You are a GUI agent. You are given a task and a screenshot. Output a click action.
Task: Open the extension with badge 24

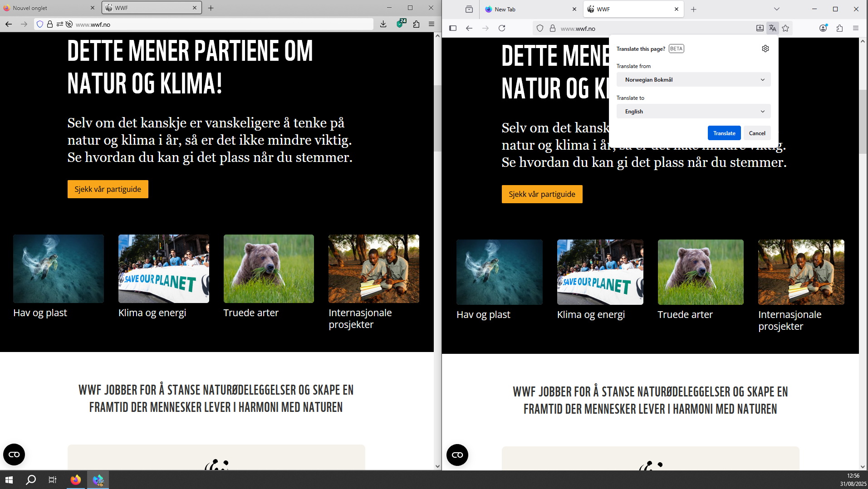click(400, 24)
